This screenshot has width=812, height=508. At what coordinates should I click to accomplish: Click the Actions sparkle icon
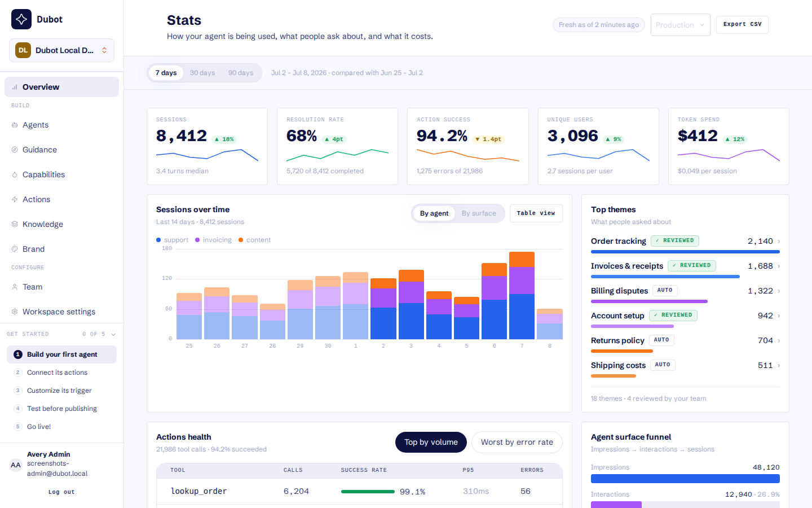click(15, 199)
